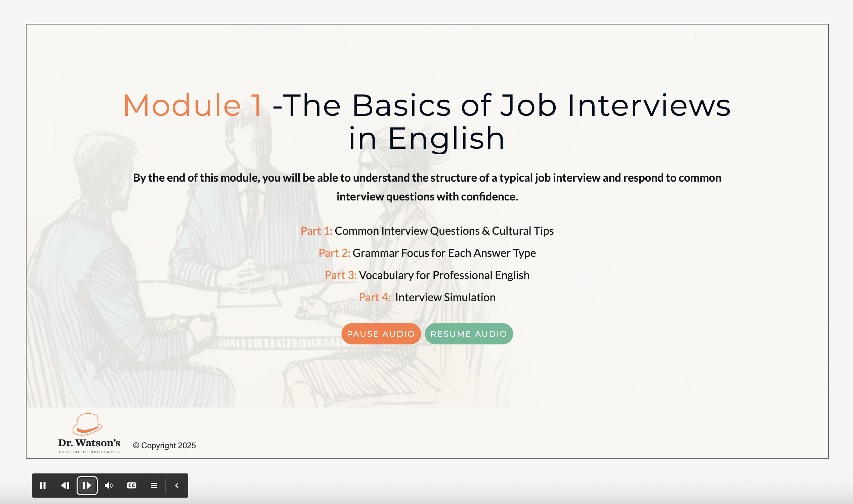
Task: Click the Copyright 2025 text
Action: [x=164, y=445]
